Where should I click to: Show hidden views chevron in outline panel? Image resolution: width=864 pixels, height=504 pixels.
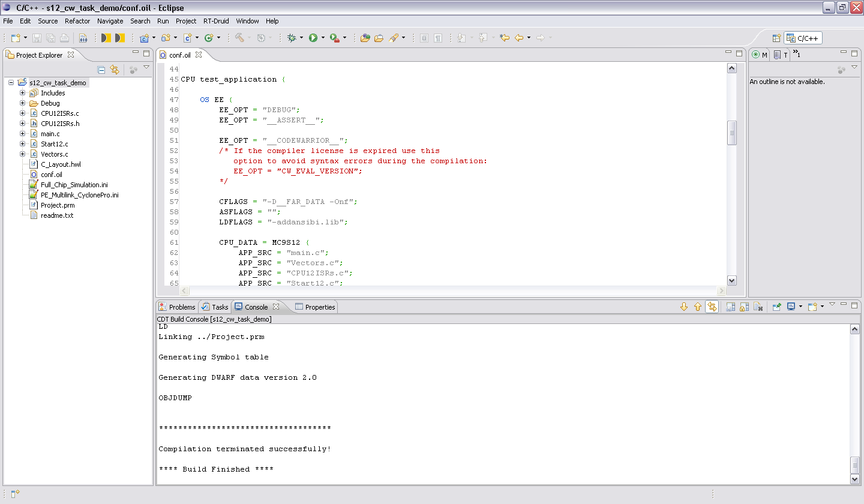pos(796,54)
